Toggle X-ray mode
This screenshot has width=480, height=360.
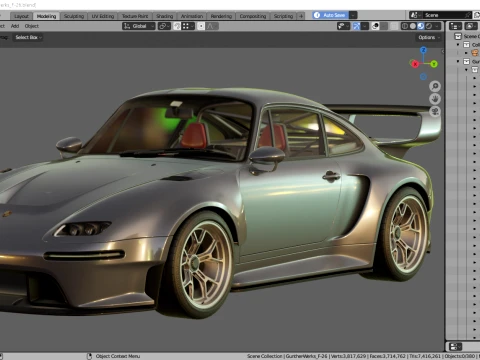[x=394, y=26]
